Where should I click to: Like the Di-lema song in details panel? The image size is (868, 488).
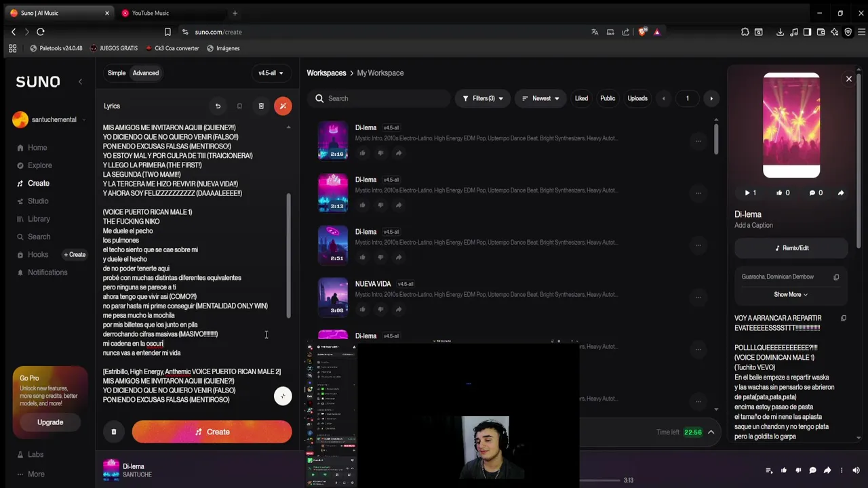[783, 192]
